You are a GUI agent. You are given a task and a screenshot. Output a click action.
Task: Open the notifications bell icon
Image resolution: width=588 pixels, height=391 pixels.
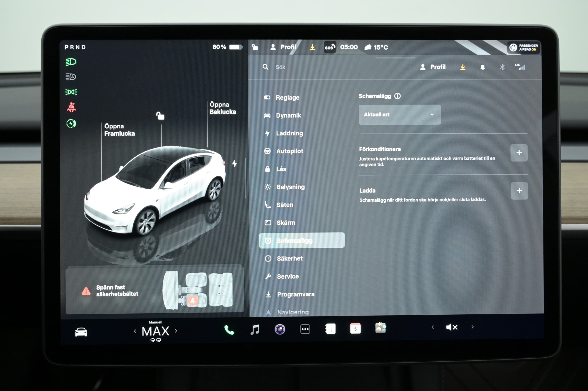[x=482, y=67]
